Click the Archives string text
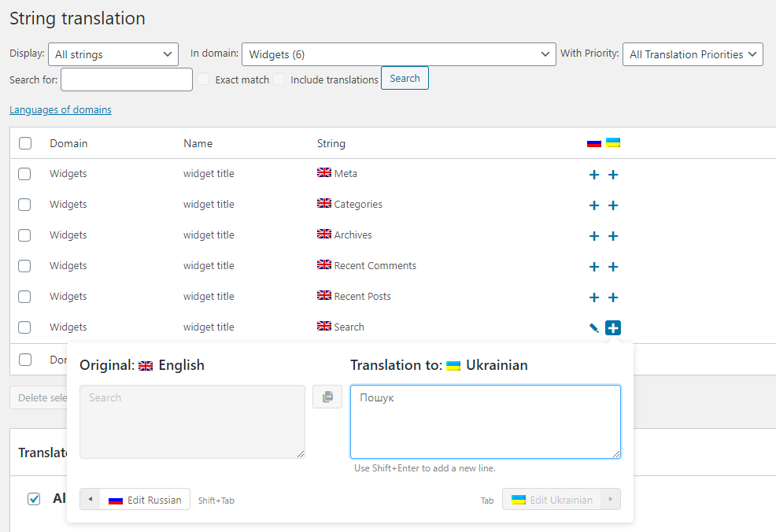The width and height of the screenshot is (776, 532). tap(353, 235)
